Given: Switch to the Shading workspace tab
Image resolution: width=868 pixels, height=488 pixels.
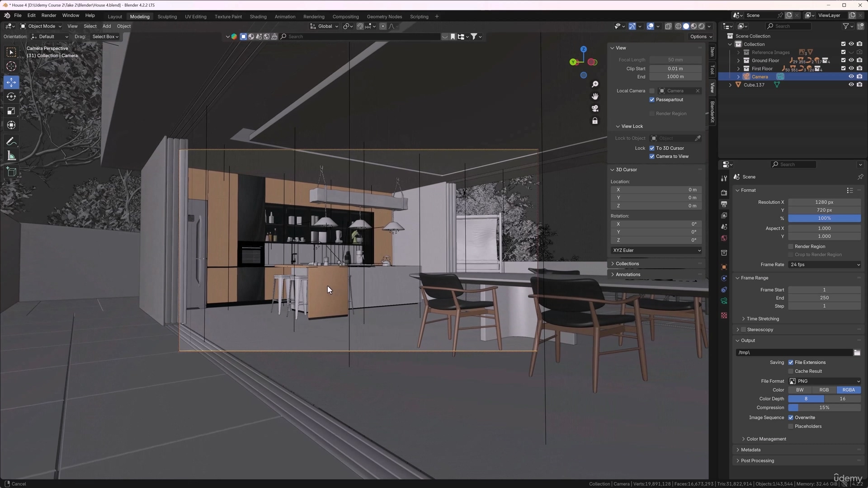Looking at the screenshot, I should [258, 17].
